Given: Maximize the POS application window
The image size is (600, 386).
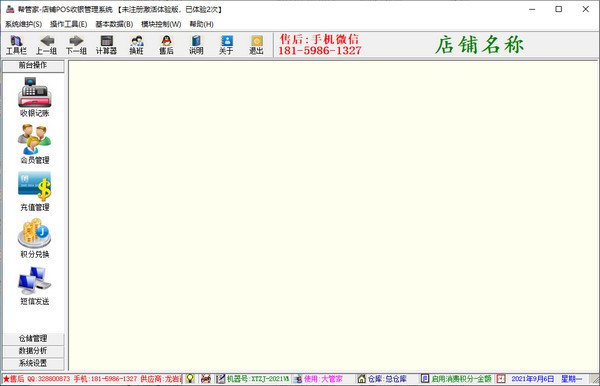Looking at the screenshot, I should click(x=559, y=9).
